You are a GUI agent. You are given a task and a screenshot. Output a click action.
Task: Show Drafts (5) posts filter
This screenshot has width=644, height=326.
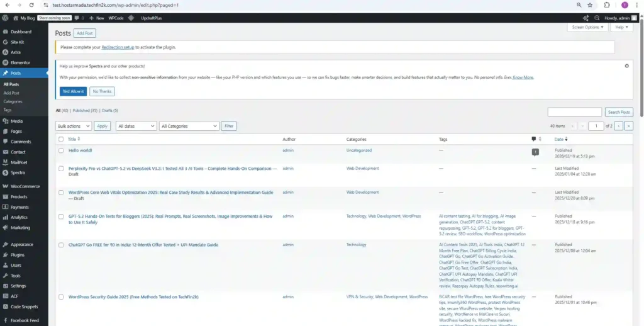pos(109,111)
